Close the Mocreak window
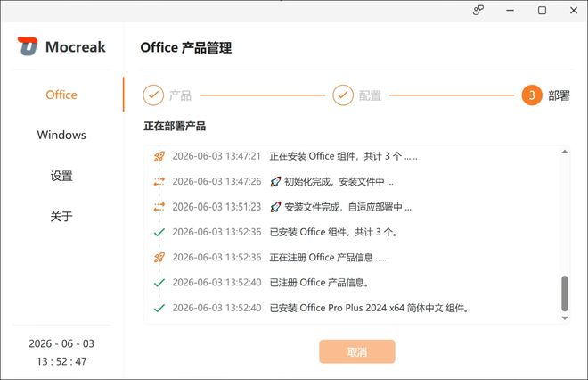Screen dimensions: 588x380 coord(574,11)
